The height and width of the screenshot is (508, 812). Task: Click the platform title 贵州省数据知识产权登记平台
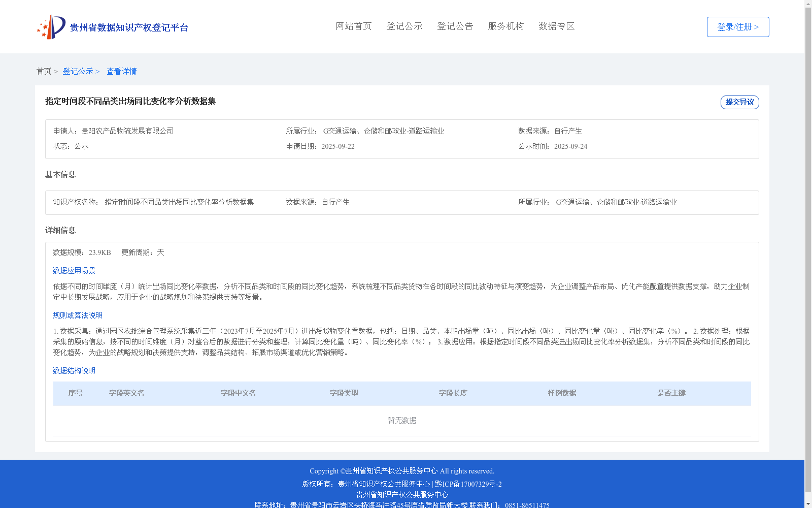pyautogui.click(x=129, y=27)
